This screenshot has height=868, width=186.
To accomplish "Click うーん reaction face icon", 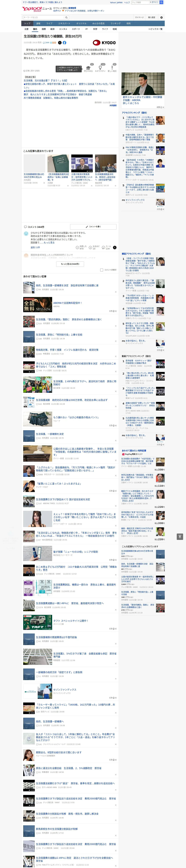I will coord(103,247).
